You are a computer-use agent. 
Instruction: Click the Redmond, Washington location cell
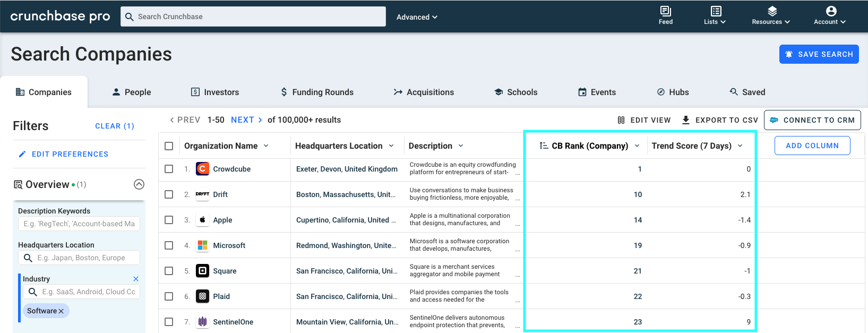pyautogui.click(x=346, y=245)
